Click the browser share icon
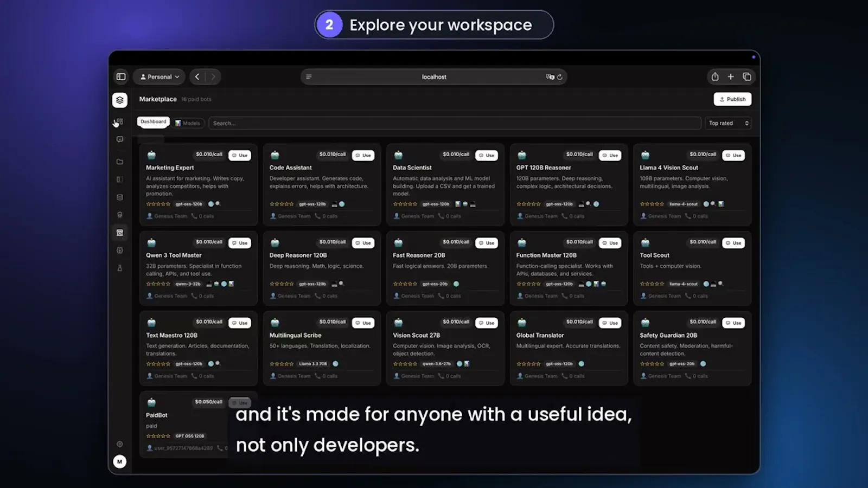 pos(715,77)
